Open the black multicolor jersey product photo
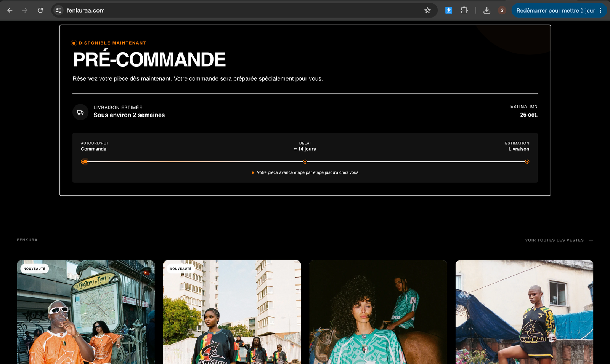Image resolution: width=610 pixels, height=364 pixels. click(232, 312)
